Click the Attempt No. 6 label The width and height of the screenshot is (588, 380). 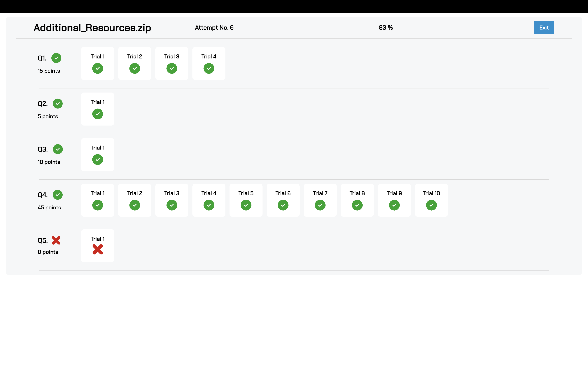click(214, 28)
